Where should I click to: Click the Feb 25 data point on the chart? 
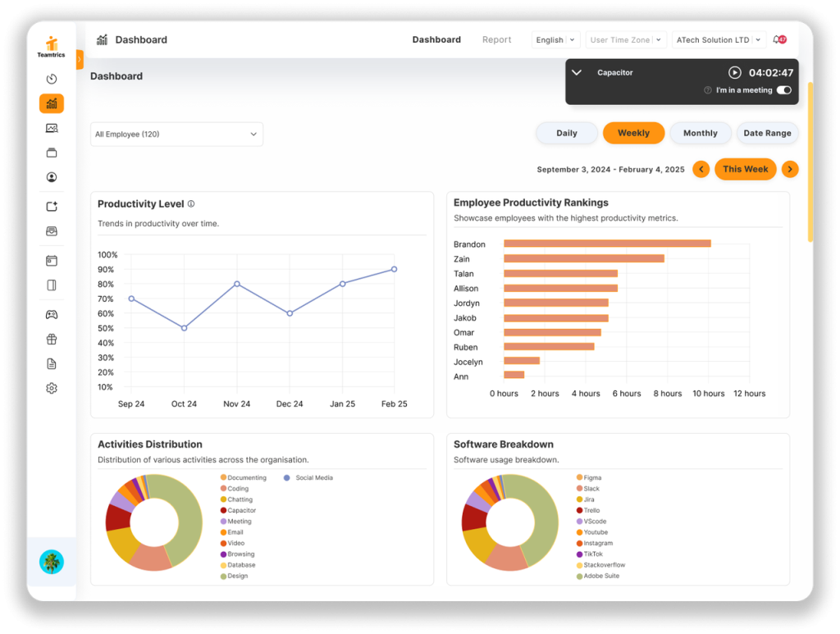click(x=394, y=269)
